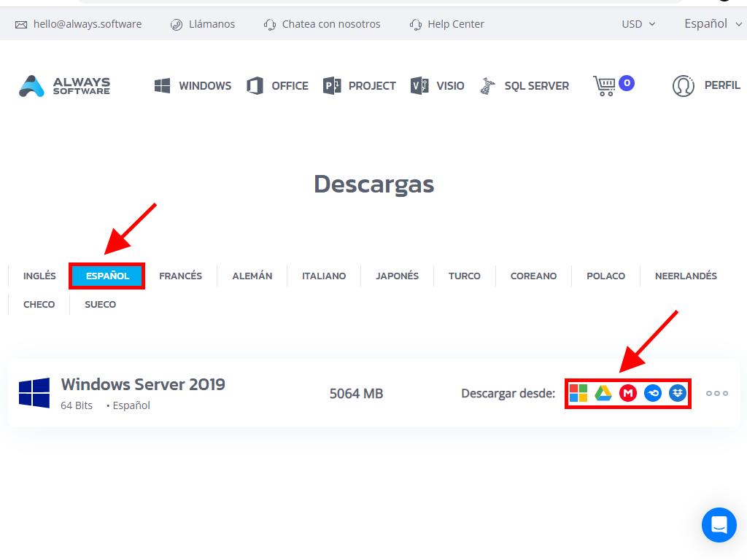Click the 64 Bits label

click(x=77, y=405)
